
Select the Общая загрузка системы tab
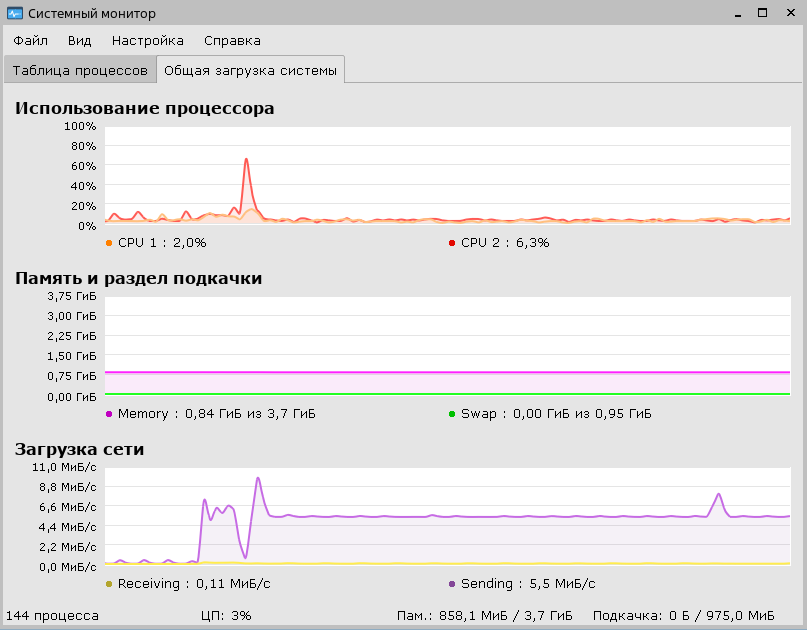pos(250,70)
